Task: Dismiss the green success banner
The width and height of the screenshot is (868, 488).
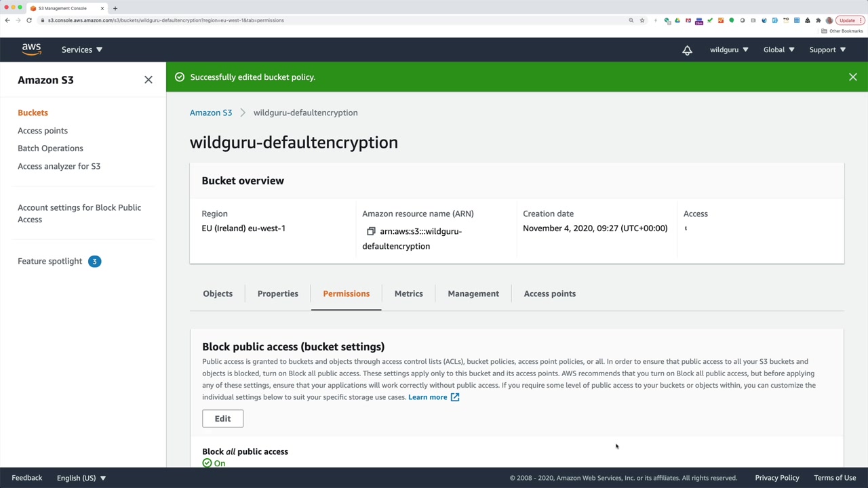Action: point(852,77)
